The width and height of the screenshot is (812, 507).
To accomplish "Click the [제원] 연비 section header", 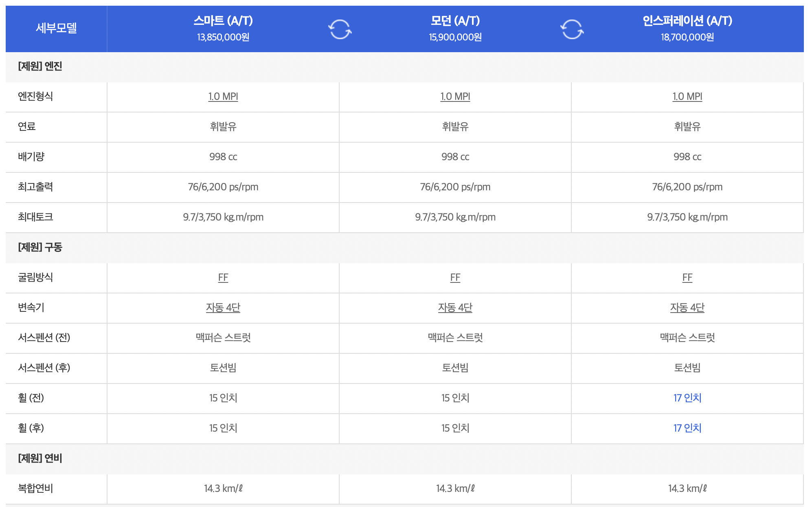I will tap(40, 459).
